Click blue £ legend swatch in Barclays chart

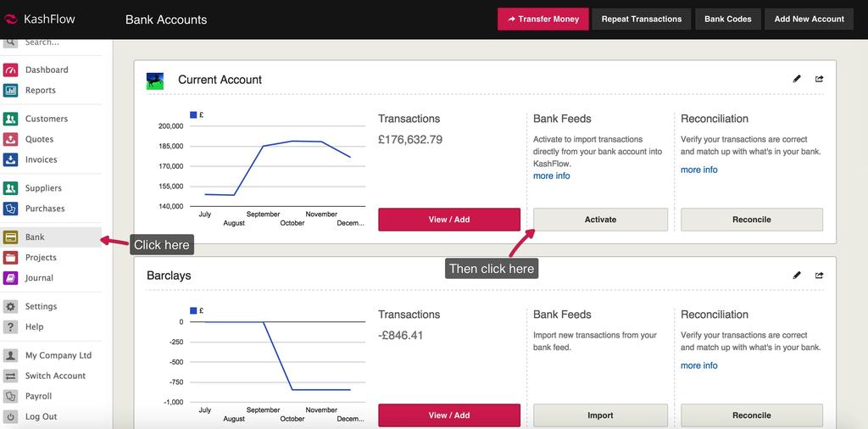(x=193, y=310)
